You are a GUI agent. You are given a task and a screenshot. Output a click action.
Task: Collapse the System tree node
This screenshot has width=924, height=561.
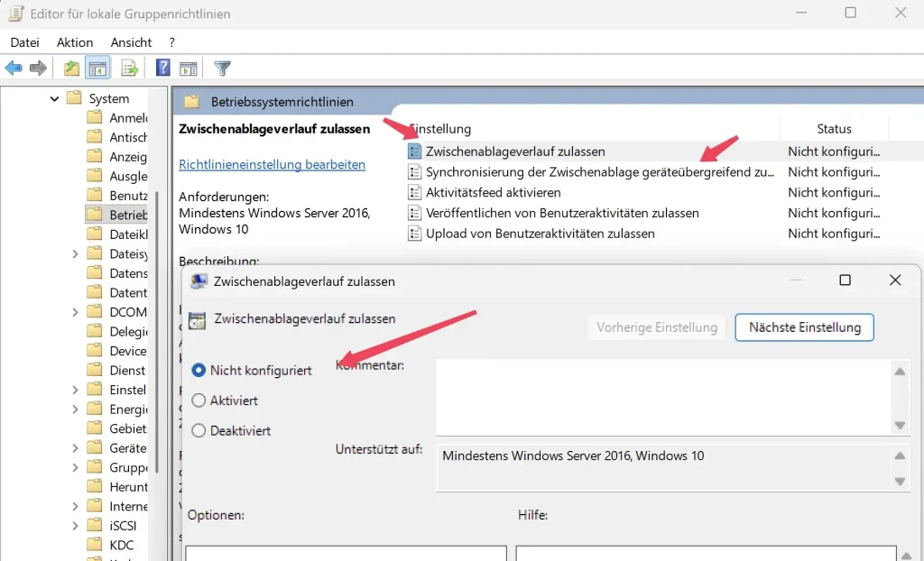tap(54, 99)
